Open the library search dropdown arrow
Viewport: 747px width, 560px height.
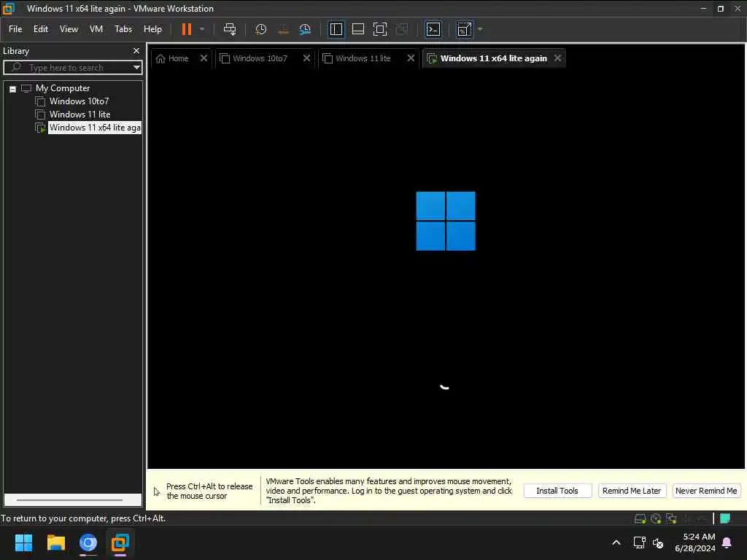(136, 68)
